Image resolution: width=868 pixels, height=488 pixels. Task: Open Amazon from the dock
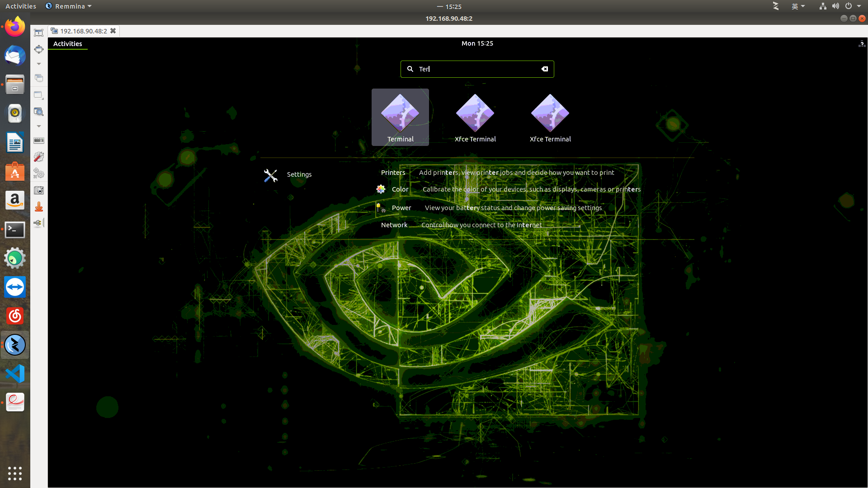click(15, 200)
